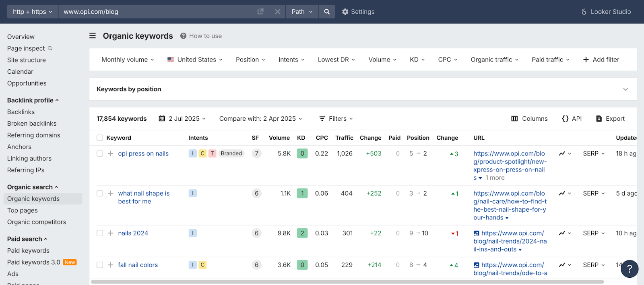
Task: Open URL in new tab icon
Action: [x=260, y=12]
